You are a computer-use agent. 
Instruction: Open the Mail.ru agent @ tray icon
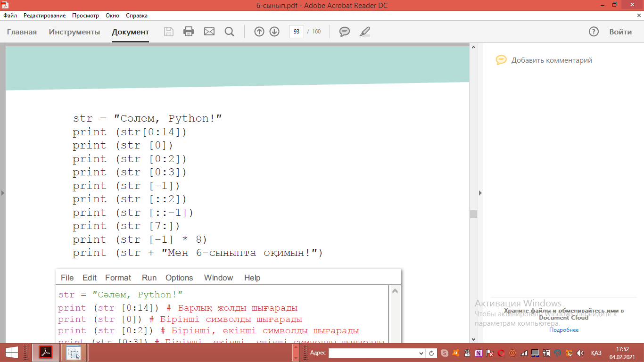pos(512,353)
